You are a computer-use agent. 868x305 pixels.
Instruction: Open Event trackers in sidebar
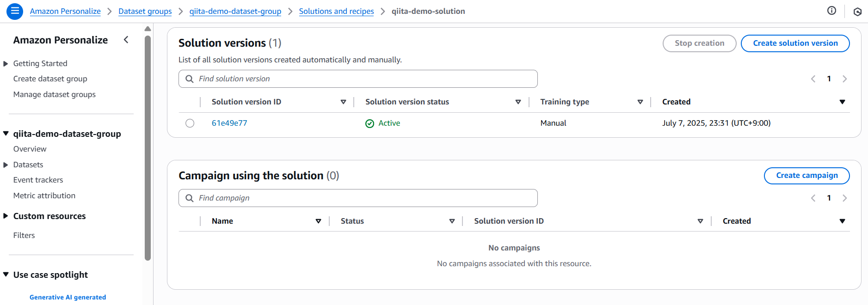tap(38, 180)
